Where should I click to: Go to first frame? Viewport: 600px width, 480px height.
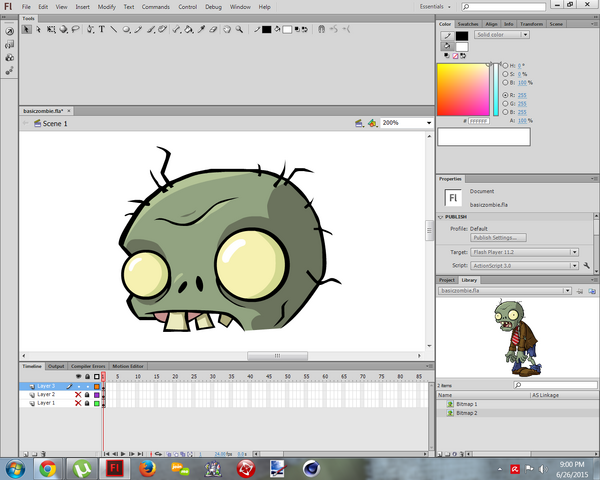tap(106, 454)
